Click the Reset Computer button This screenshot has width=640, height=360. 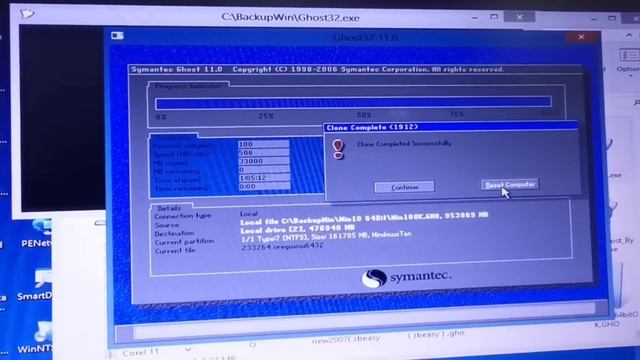click(510, 185)
